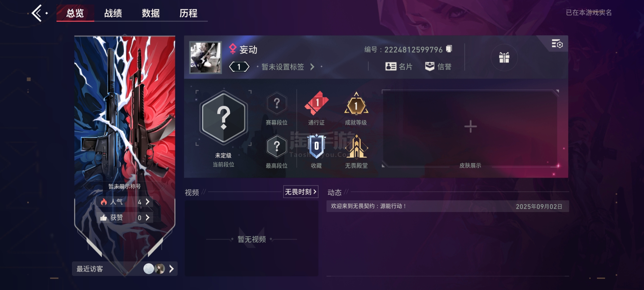Expand the 暂未设置标签 tag chevron
Screen dimensions: 644x290
pos(312,67)
